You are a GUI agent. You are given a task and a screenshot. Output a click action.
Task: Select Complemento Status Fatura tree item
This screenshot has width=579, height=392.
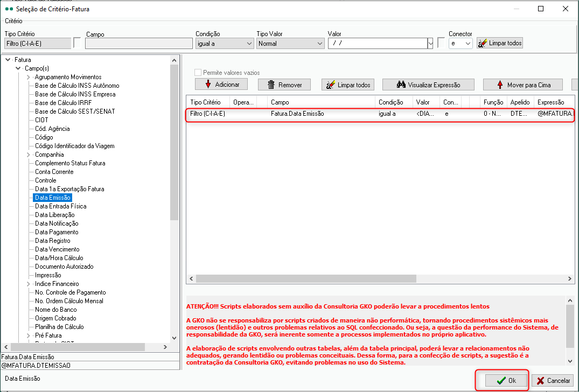[70, 163]
